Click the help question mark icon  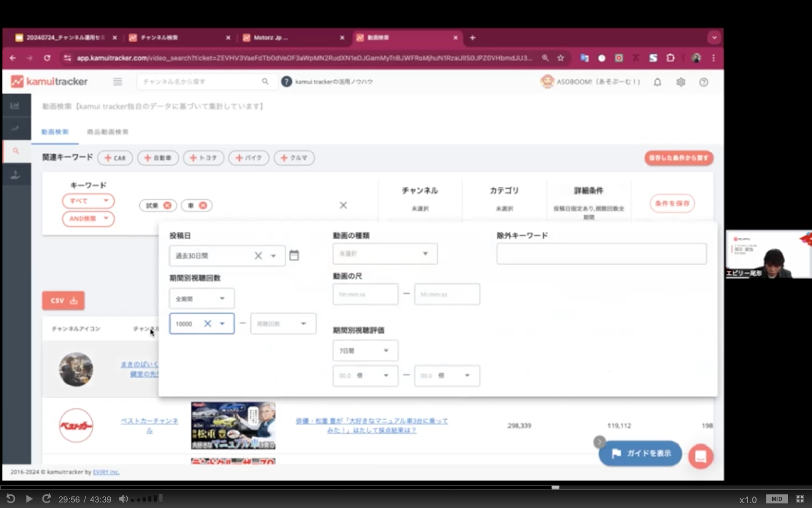click(x=704, y=82)
